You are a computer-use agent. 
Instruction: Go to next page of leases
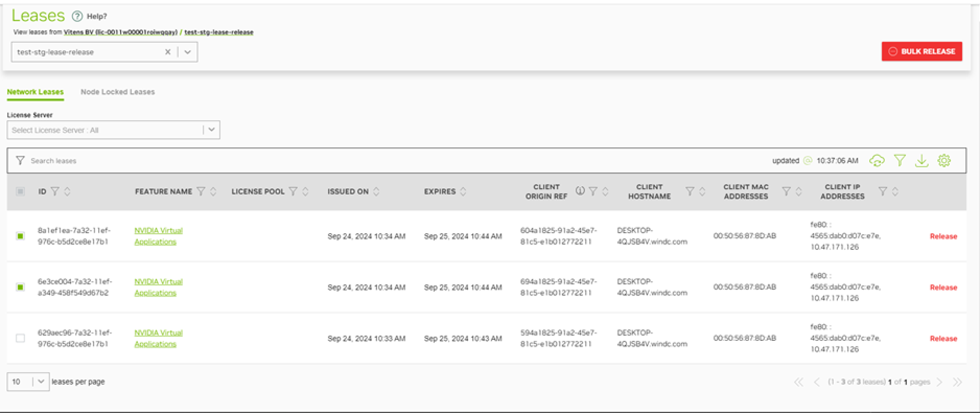click(939, 382)
